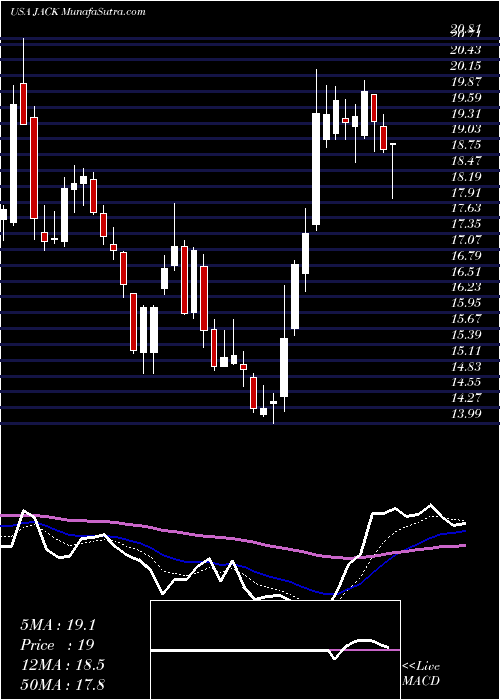
Task: Click the 16.23 price axis label
Action: (465, 288)
